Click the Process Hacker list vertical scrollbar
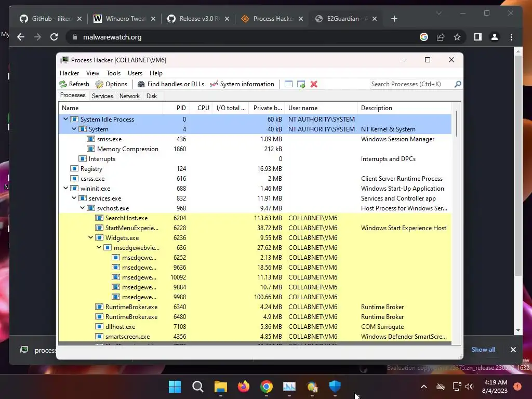This screenshot has width=532, height=399. point(456,124)
